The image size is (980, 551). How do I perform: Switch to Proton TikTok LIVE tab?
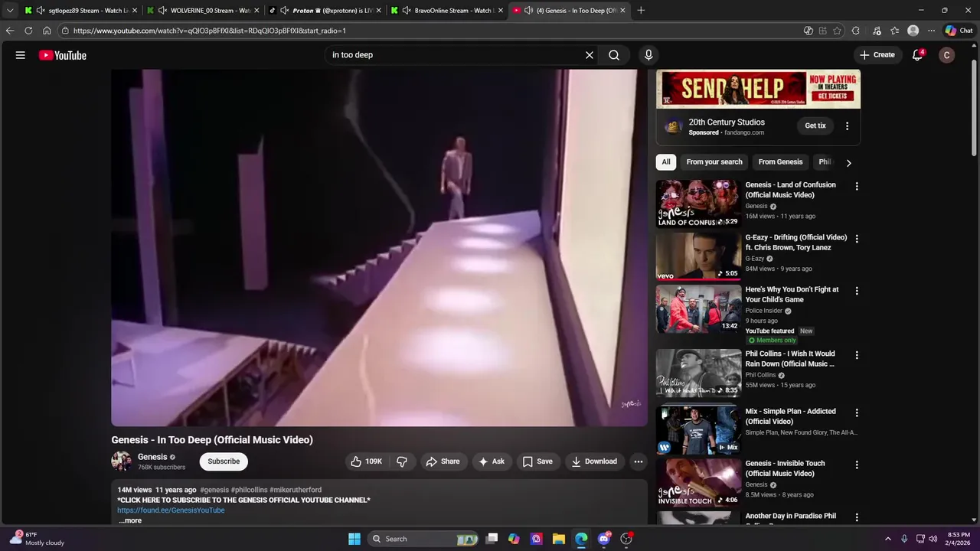tap(325, 11)
